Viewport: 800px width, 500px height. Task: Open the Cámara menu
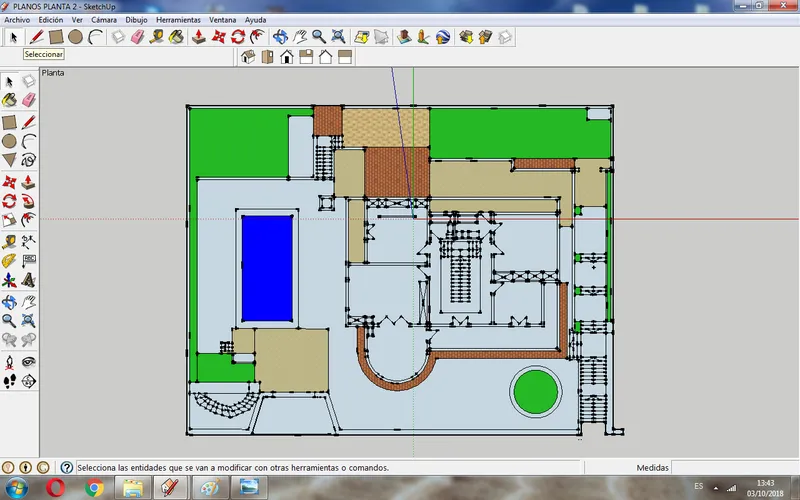(104, 20)
